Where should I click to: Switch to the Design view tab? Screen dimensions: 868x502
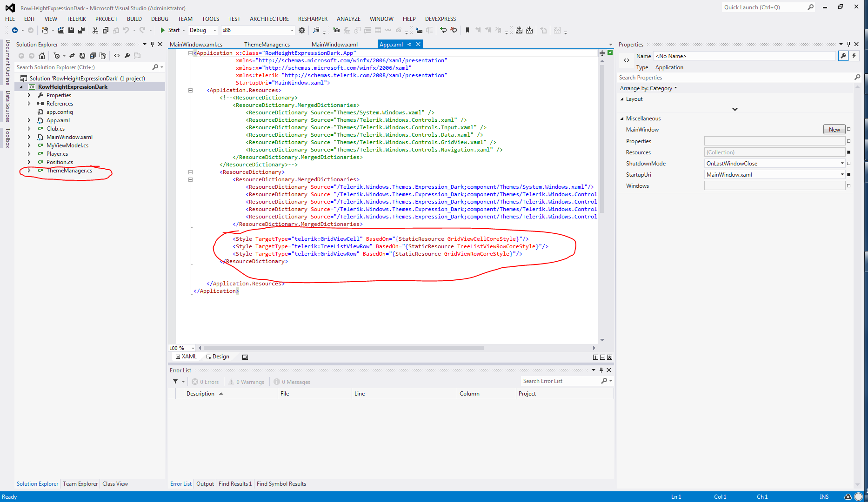(218, 357)
